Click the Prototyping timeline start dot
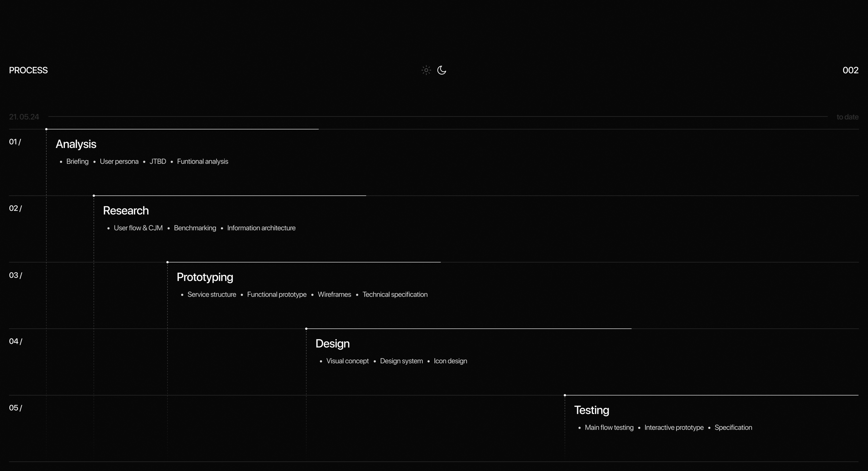The width and height of the screenshot is (868, 471). [167, 262]
